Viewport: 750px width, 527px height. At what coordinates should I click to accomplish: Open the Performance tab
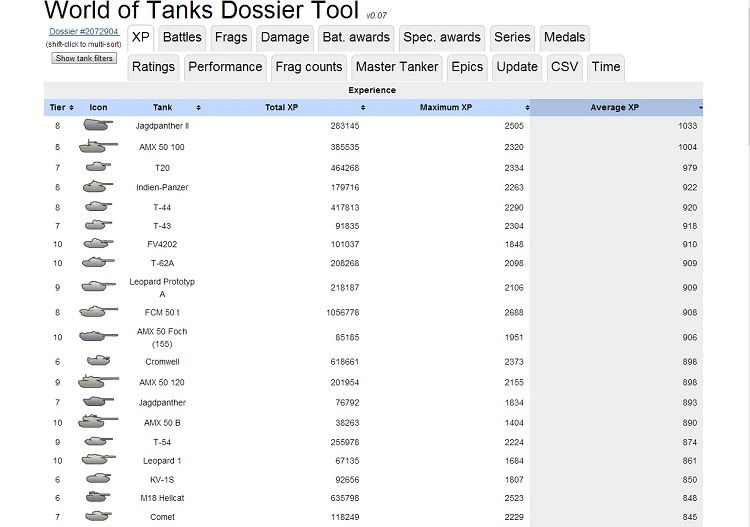coord(225,67)
